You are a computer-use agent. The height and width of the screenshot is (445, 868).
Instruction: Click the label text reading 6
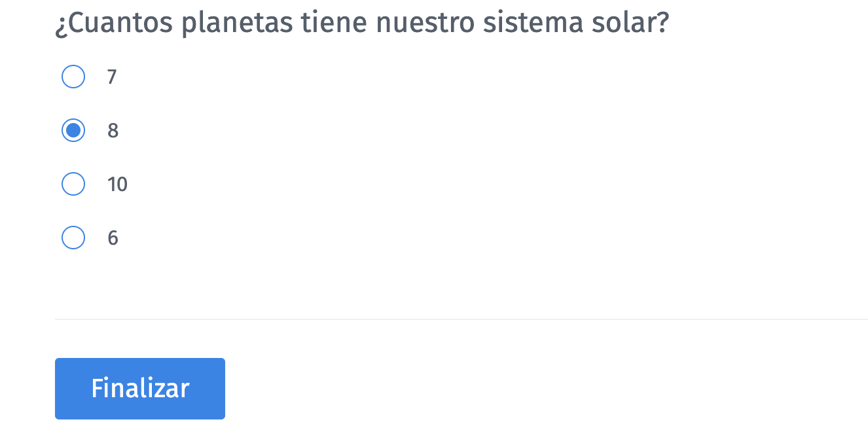[111, 238]
